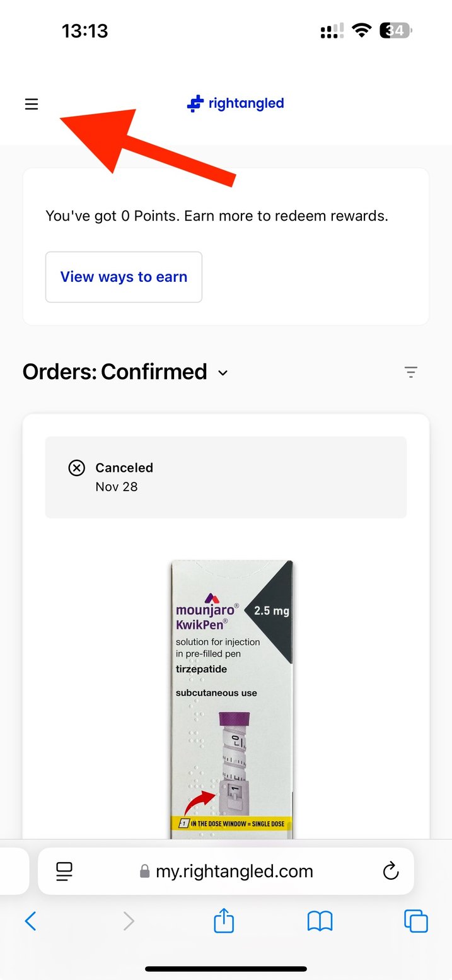The height and width of the screenshot is (980, 452).
Task: Click the View ways to earn button
Action: (124, 277)
